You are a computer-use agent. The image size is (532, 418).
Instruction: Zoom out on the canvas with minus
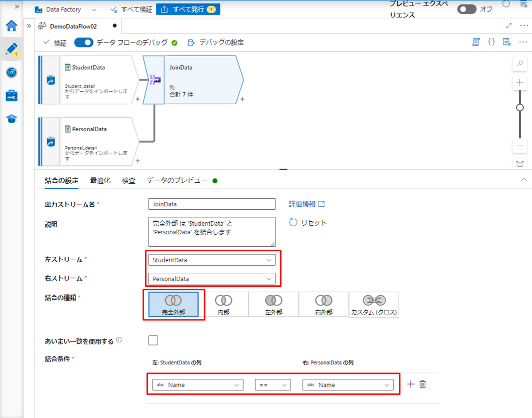click(x=519, y=146)
